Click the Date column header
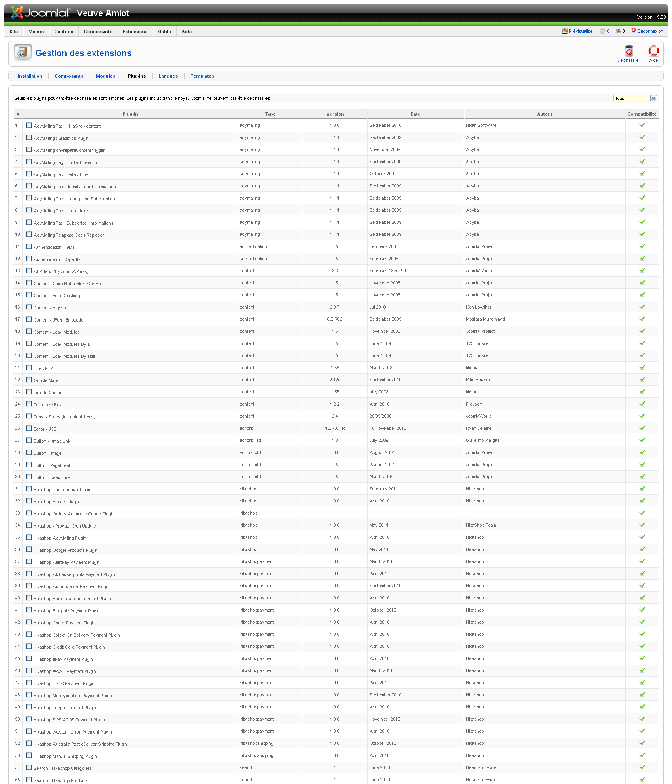Screen dimensions: 672x784 (415, 114)
